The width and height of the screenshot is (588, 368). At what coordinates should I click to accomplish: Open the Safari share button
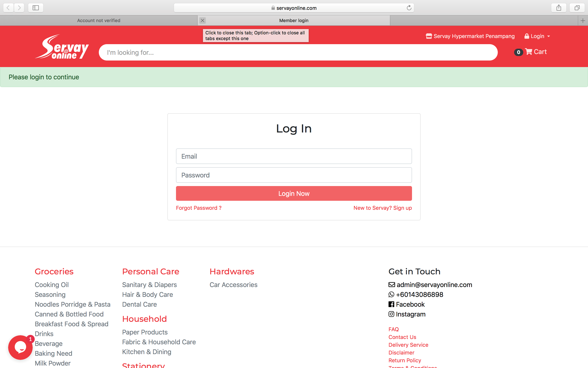(559, 8)
